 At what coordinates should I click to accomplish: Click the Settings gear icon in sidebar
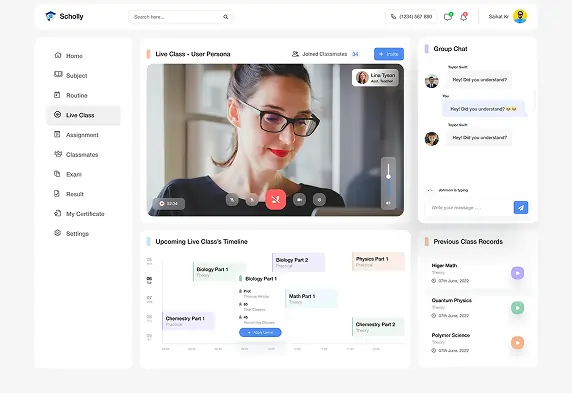57,232
